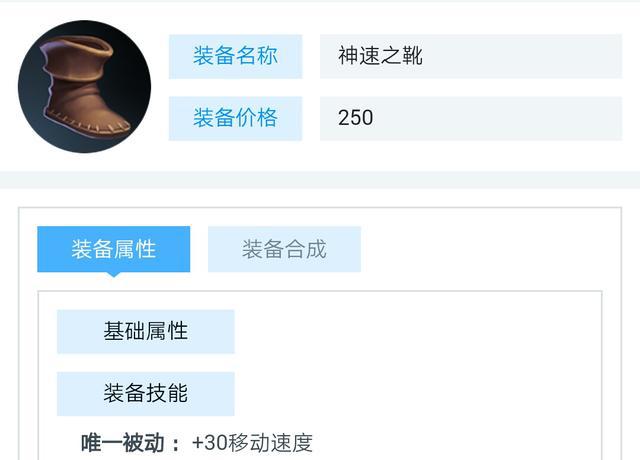Click the pointer triangle under 装备属性 tab
The image size is (640, 460).
(113, 275)
